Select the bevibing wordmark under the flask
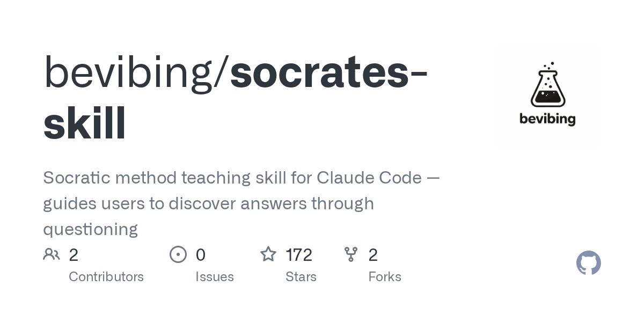This screenshot has width=644, height=322. [x=547, y=119]
